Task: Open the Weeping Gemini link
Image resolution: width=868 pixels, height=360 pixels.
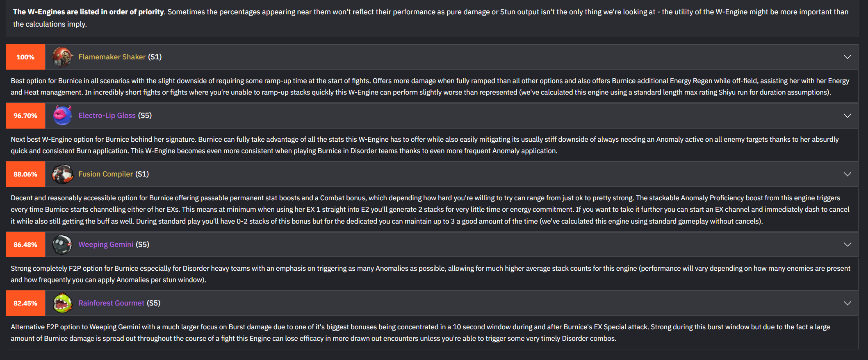Action: (106, 245)
